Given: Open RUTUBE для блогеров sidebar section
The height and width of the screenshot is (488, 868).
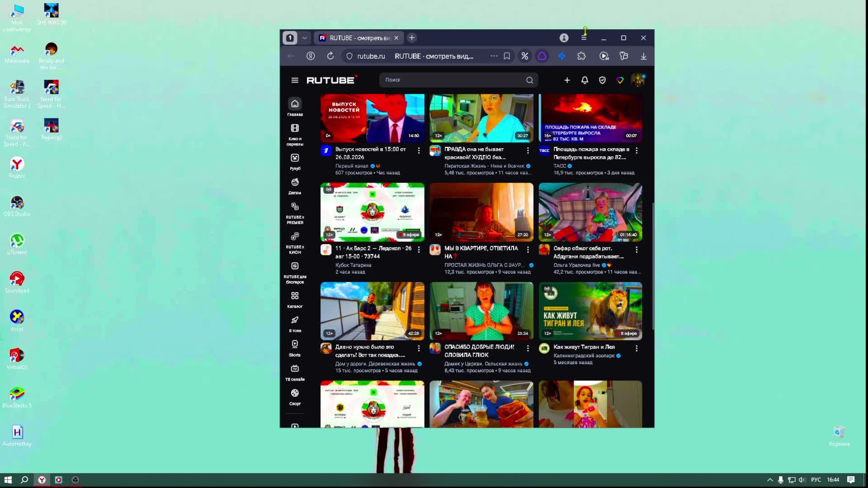Looking at the screenshot, I should [295, 273].
